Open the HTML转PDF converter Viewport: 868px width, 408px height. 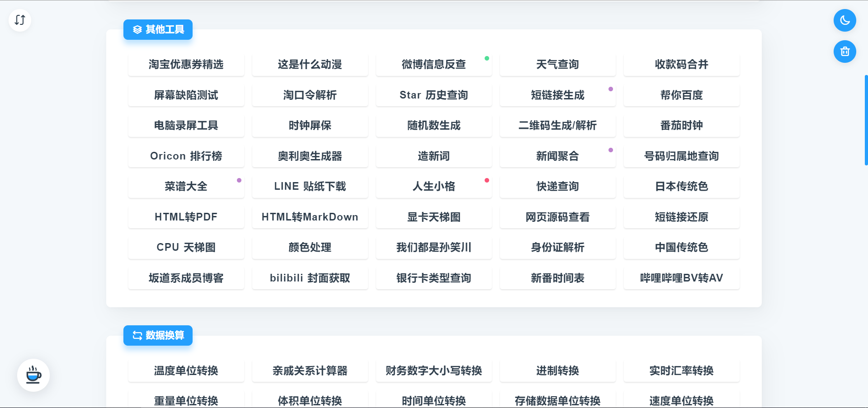click(186, 217)
